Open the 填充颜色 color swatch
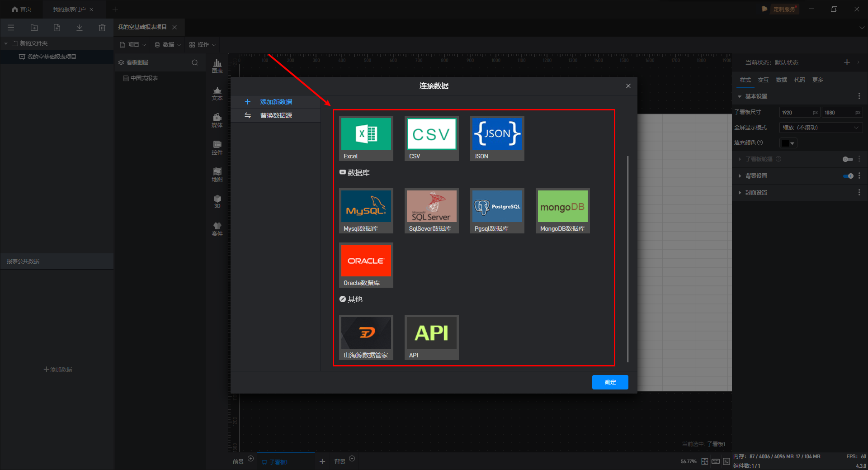Image resolution: width=868 pixels, height=470 pixels. [x=788, y=143]
